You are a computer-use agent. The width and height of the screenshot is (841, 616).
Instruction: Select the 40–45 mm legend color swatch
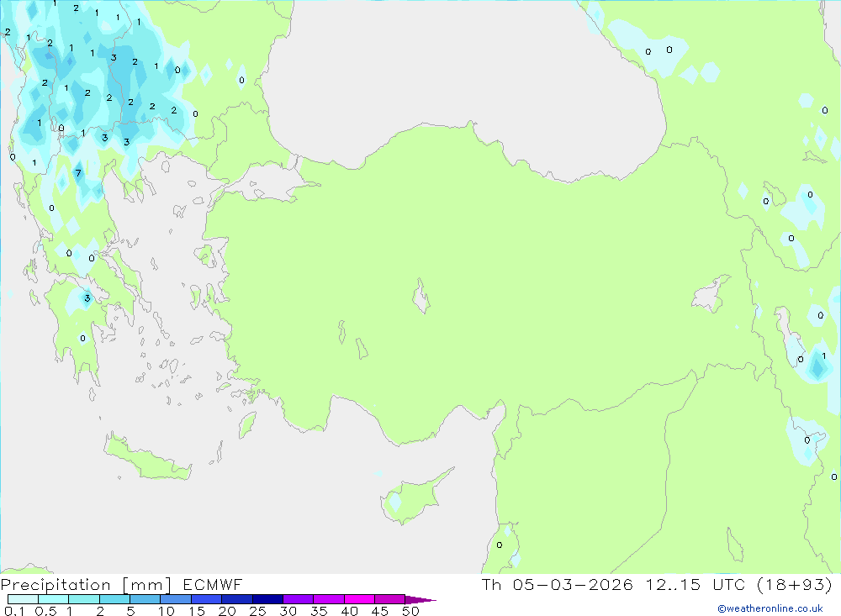359,599
